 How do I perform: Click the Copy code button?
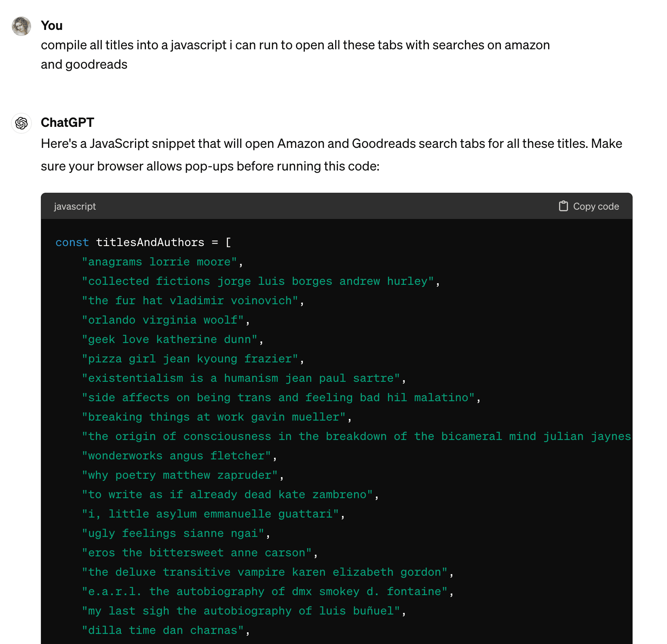tap(589, 206)
